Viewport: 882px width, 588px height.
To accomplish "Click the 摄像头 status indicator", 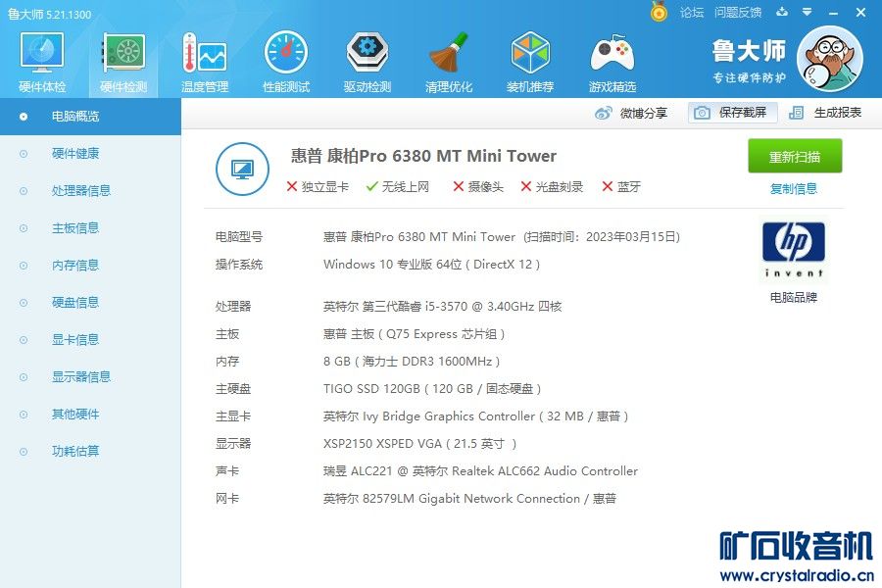I will pos(478,187).
